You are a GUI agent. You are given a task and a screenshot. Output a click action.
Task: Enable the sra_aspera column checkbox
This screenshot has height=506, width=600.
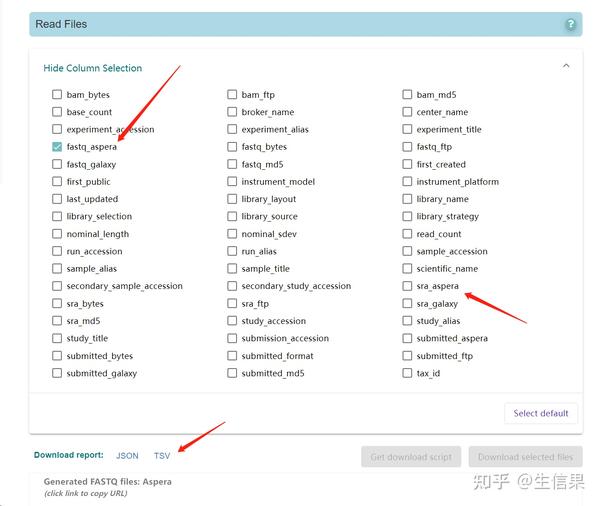click(x=407, y=286)
